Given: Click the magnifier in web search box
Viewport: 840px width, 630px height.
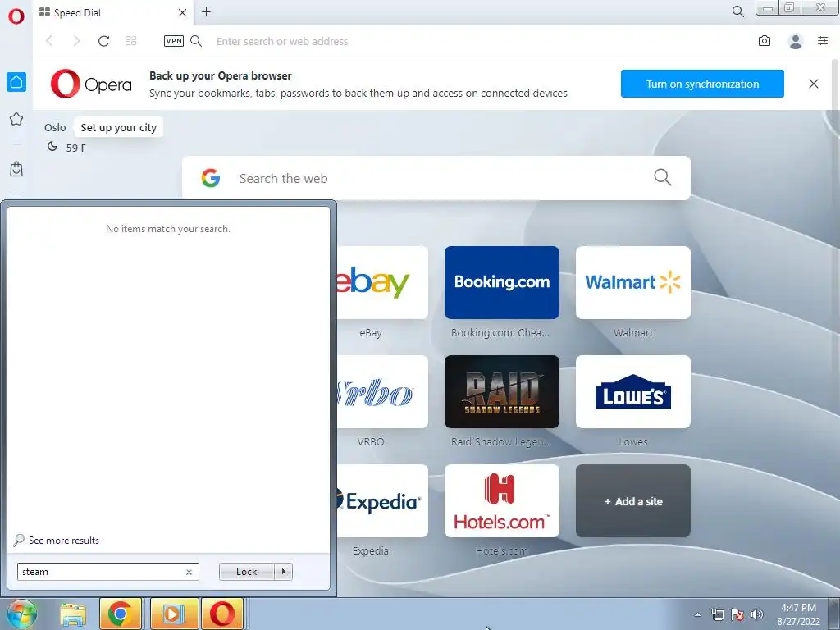Looking at the screenshot, I should tap(663, 177).
